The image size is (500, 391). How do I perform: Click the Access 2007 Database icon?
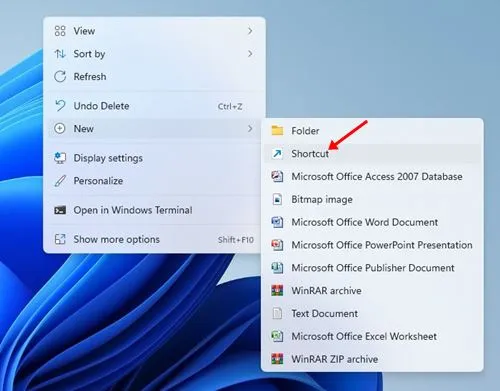277,176
